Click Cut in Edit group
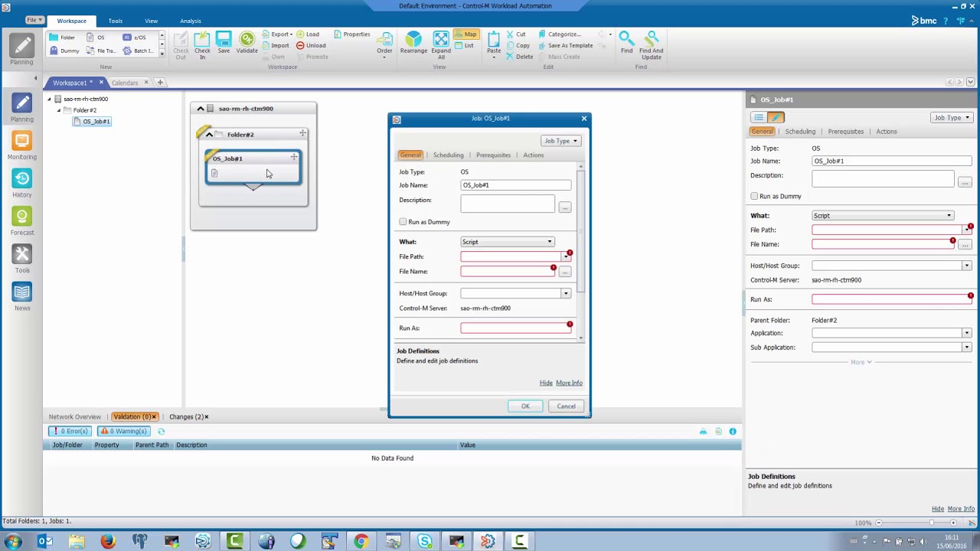The image size is (980, 551). point(516,34)
